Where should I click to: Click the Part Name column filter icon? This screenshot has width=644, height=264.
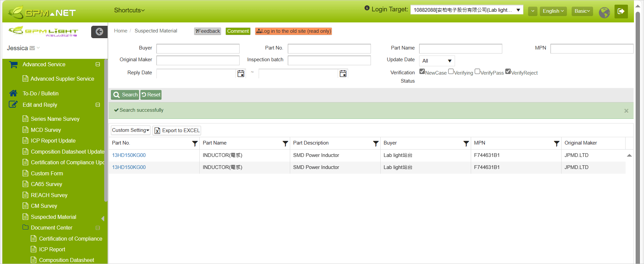pyautogui.click(x=285, y=144)
